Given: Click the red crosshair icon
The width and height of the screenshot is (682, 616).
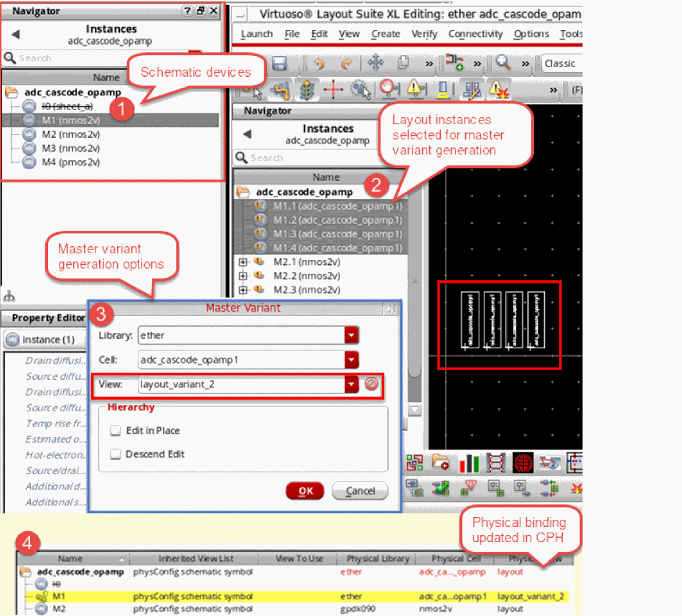Looking at the screenshot, I should 333,90.
